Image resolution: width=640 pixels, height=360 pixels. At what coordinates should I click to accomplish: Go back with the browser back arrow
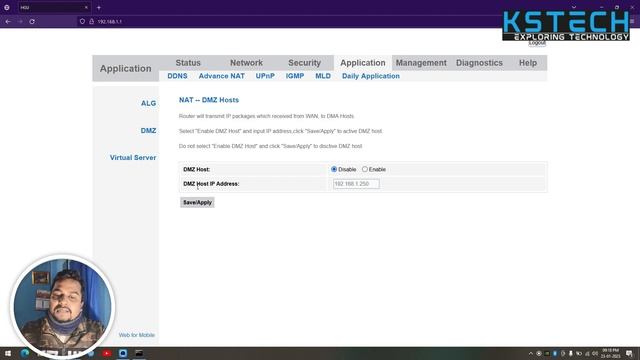click(x=8, y=21)
